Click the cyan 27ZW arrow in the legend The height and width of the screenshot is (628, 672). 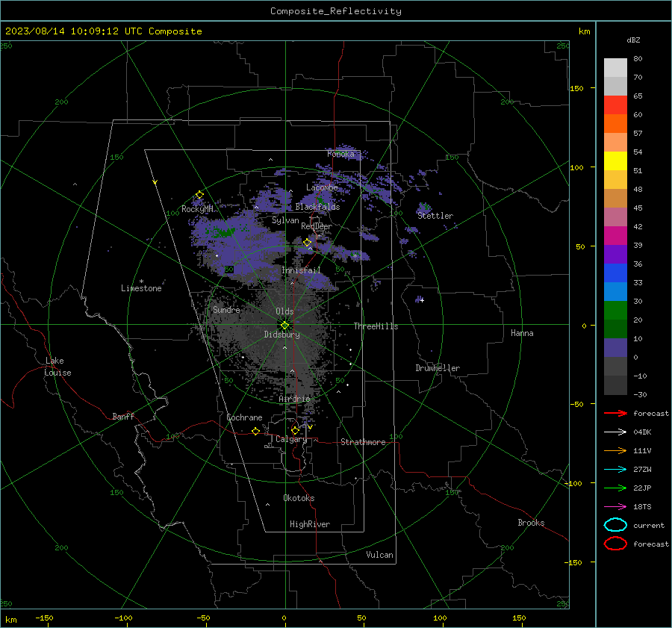point(615,470)
